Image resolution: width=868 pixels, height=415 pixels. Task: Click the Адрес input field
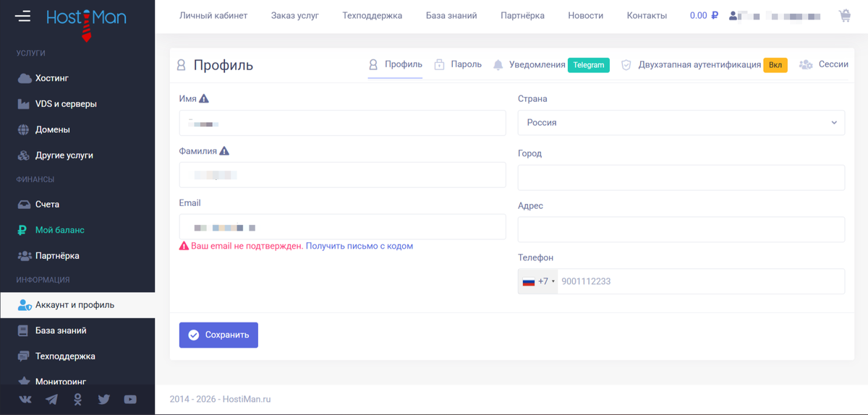pyautogui.click(x=681, y=230)
